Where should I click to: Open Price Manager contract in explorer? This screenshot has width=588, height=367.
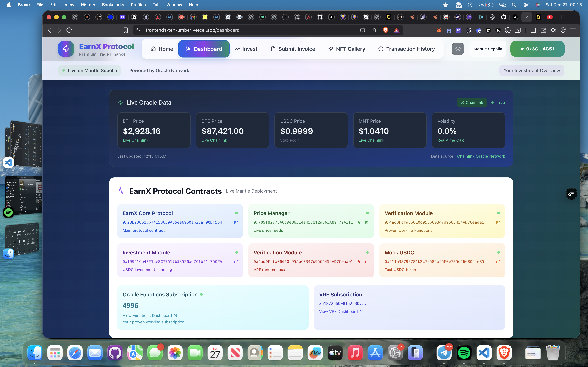(367, 222)
